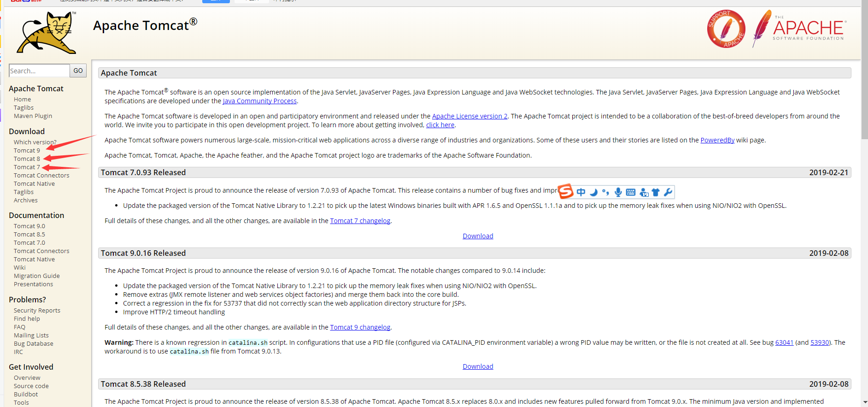The width and height of the screenshot is (868, 407).
Task: Open bug 63041 link
Action: click(x=784, y=342)
